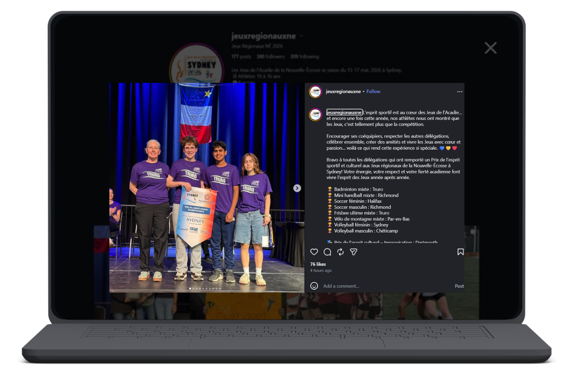Open the 4 hours ago timestamp
The image size is (588, 365).
coord(321,271)
